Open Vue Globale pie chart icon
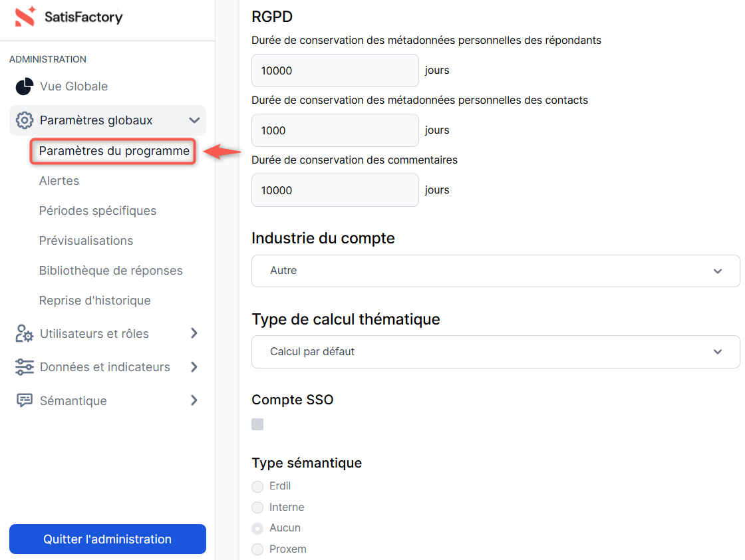Image resolution: width=745 pixels, height=560 pixels. 25,86
